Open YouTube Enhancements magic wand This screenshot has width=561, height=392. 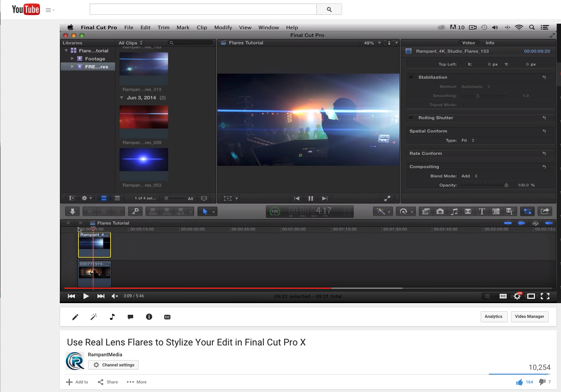(x=94, y=317)
